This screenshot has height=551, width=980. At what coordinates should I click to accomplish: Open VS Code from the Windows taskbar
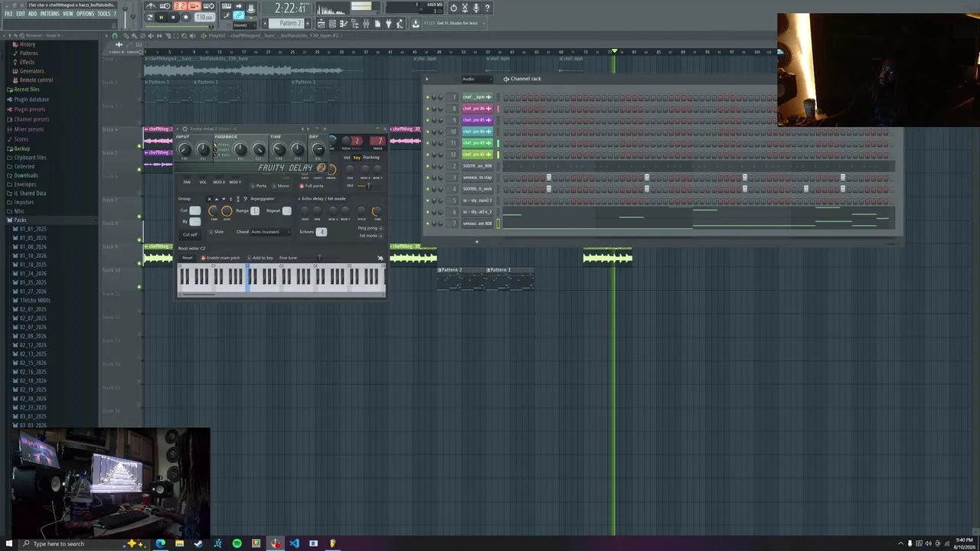294,543
